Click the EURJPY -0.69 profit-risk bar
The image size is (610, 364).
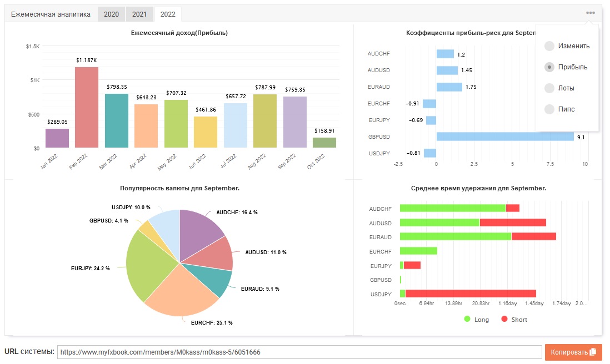[431, 120]
